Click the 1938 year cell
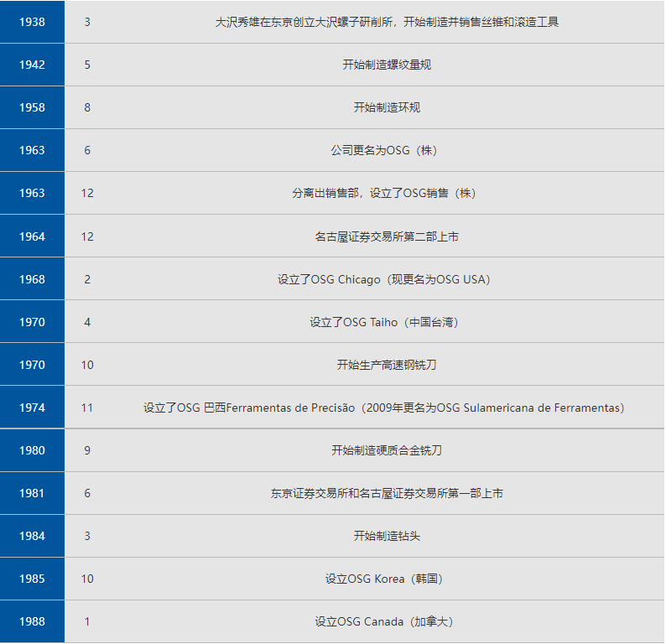666x644 pixels. [32, 22]
